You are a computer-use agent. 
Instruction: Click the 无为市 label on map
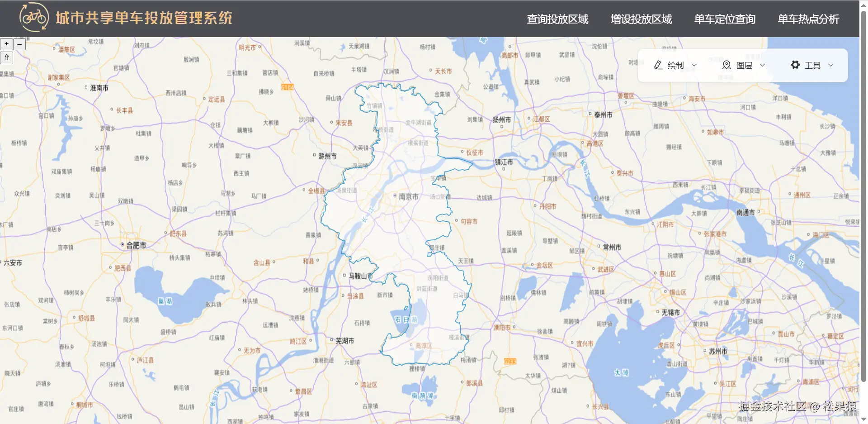tap(252, 350)
